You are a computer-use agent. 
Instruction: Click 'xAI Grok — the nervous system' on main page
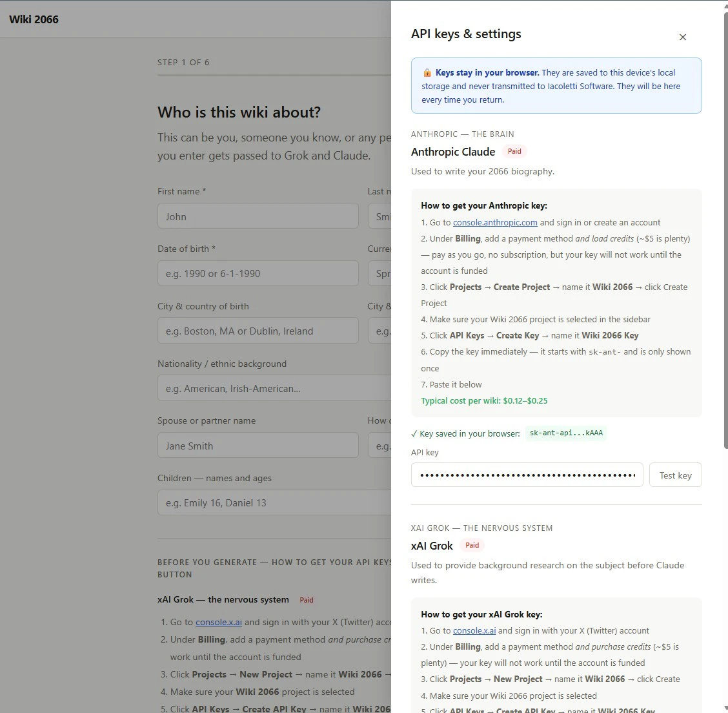[x=223, y=600]
